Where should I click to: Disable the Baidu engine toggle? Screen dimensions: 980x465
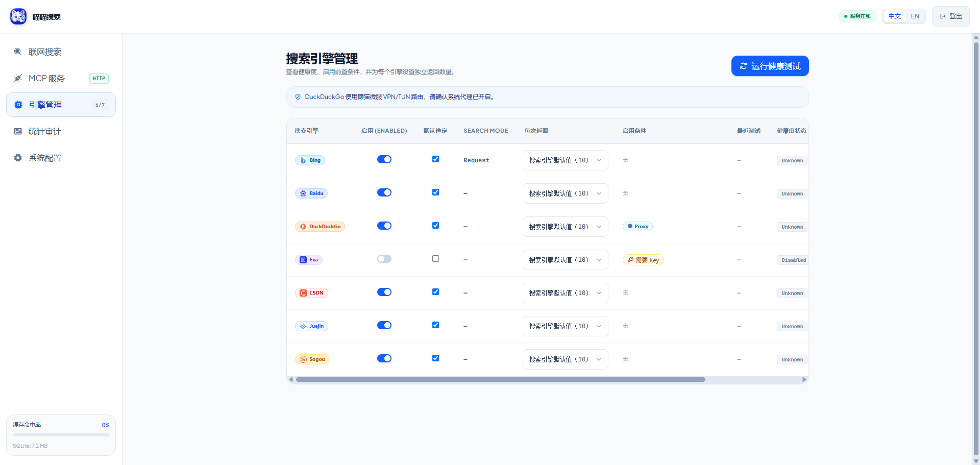[x=384, y=192]
